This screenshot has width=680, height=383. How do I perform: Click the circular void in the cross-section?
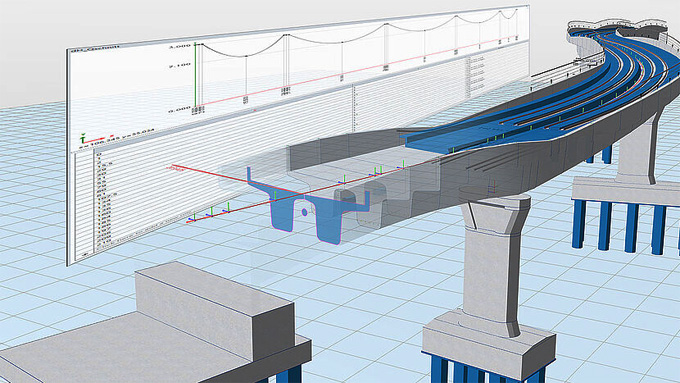point(304,212)
